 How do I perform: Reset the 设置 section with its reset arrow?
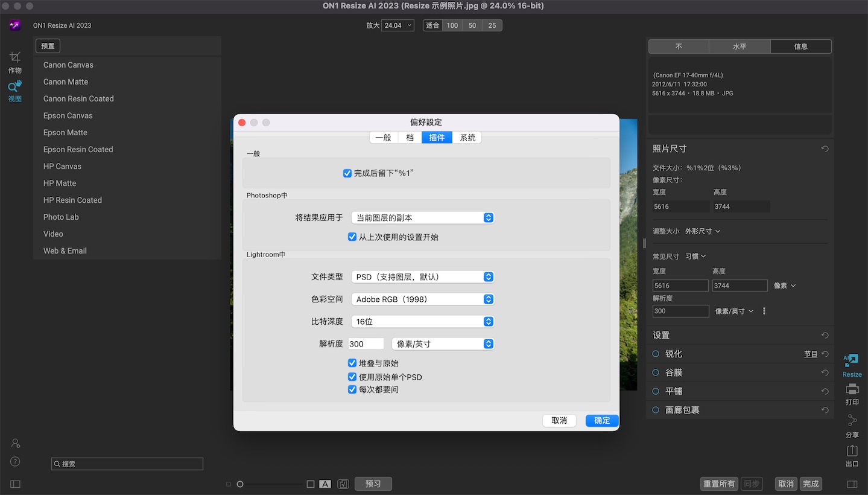coord(825,335)
